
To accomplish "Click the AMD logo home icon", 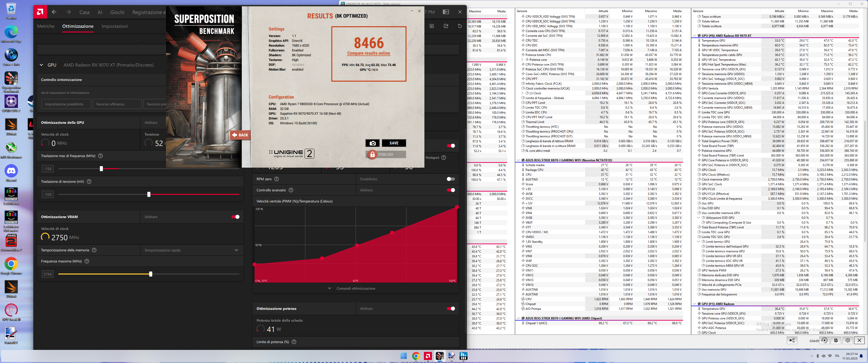I will (40, 12).
